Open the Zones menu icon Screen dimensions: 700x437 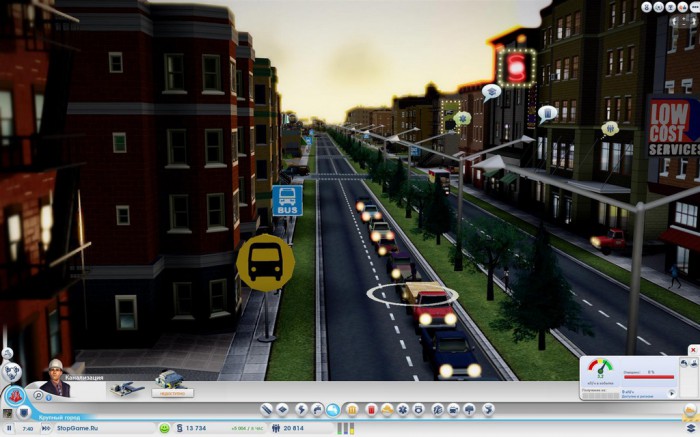283,409
